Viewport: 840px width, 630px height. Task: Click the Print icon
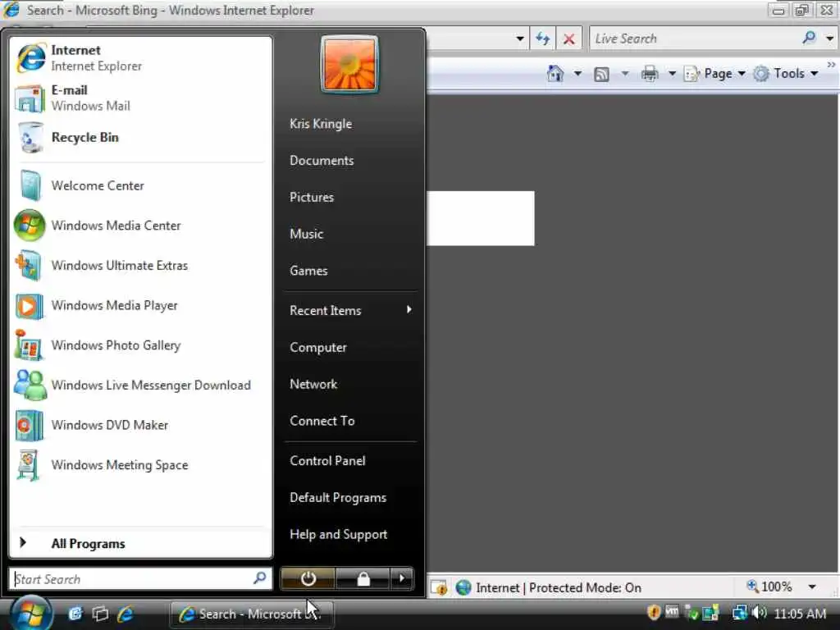click(650, 73)
